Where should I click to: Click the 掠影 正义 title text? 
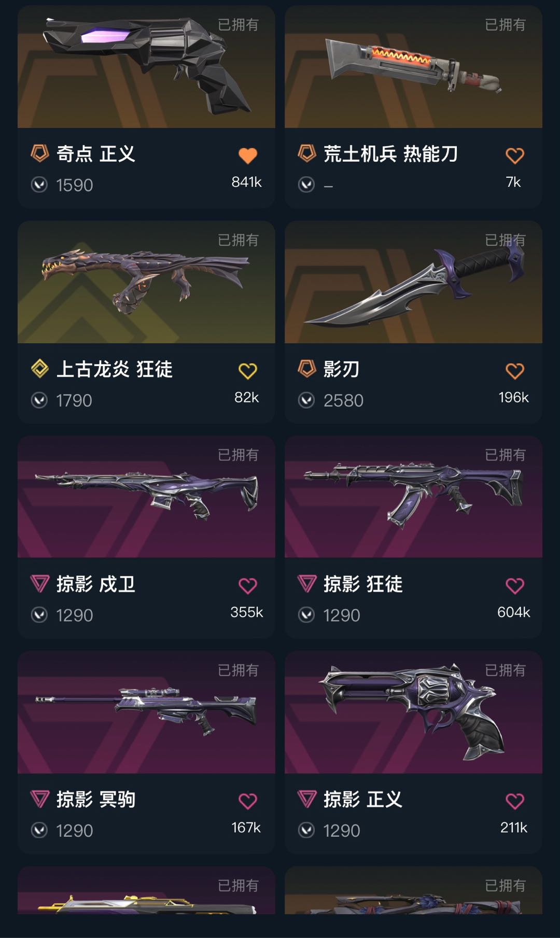click(x=363, y=800)
